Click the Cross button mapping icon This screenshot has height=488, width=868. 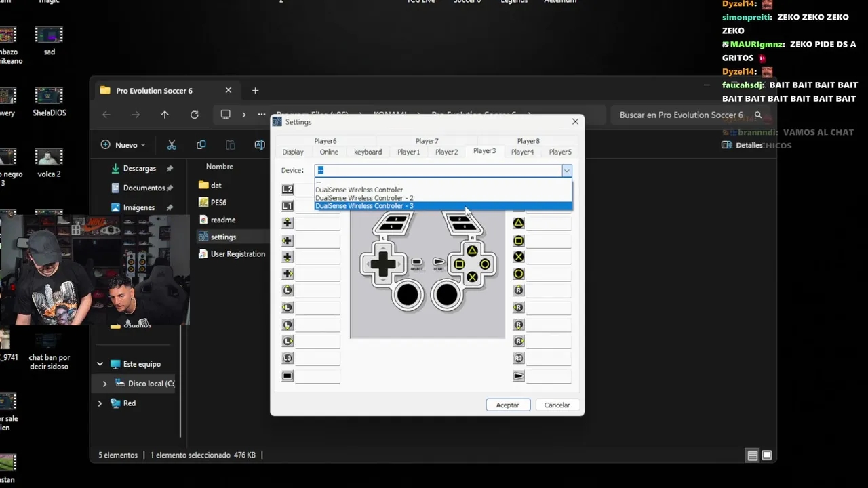(x=519, y=258)
